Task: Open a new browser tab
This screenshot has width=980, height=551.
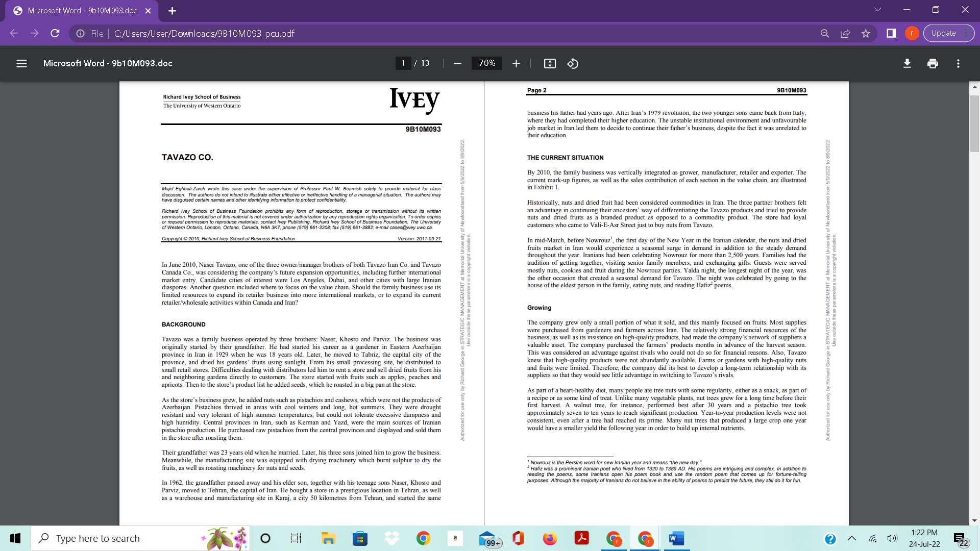Action: (172, 11)
